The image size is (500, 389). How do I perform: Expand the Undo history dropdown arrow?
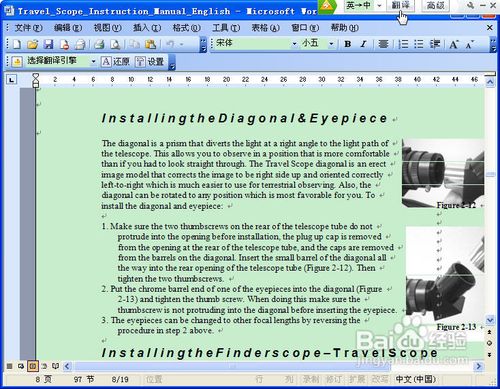[x=182, y=44]
